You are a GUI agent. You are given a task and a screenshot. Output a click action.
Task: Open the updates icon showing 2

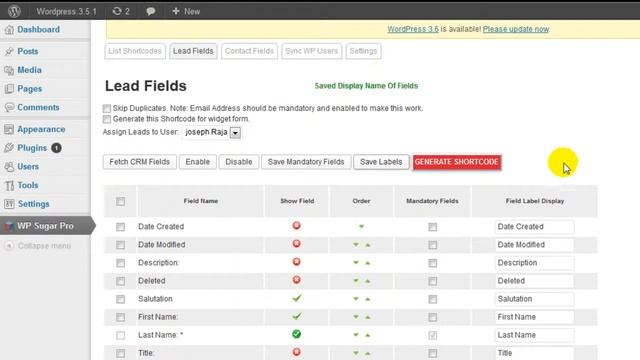121,11
